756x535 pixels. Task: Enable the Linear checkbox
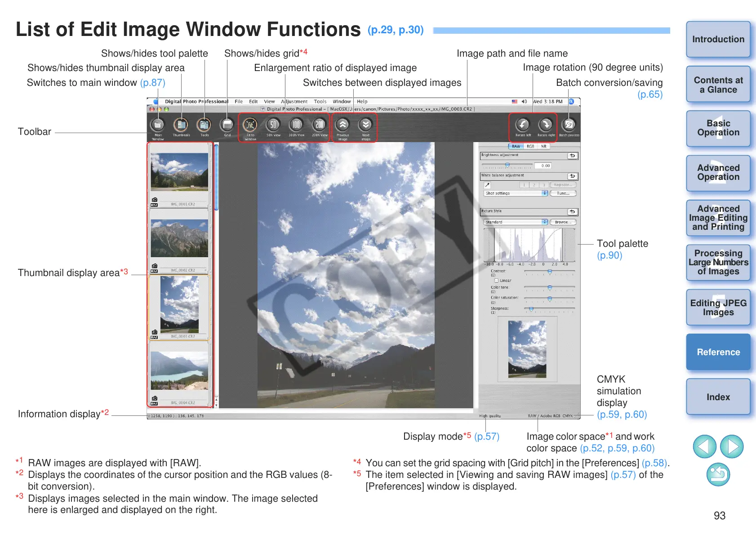point(496,281)
